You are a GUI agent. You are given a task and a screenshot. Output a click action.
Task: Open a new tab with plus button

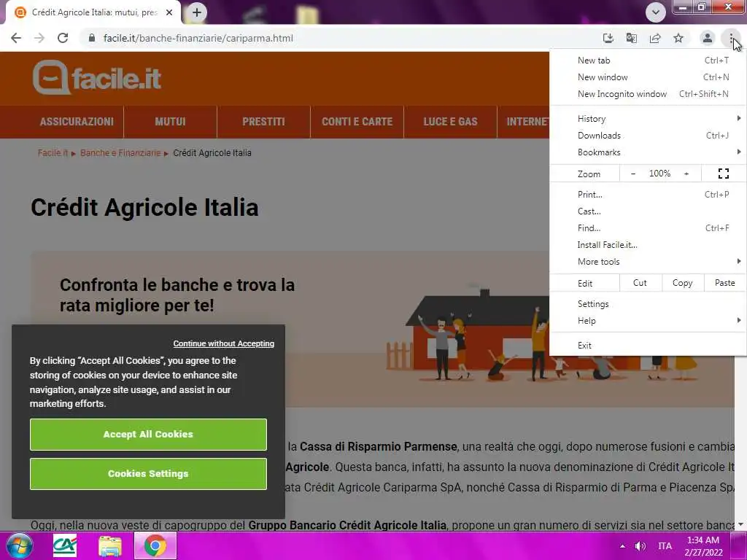(196, 12)
